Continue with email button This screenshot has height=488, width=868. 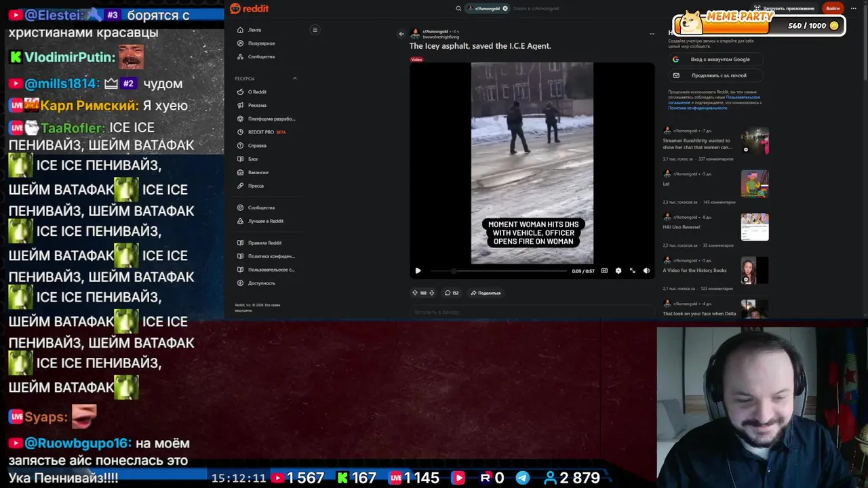[x=715, y=76]
